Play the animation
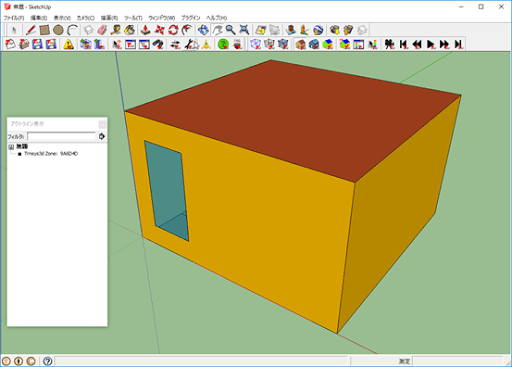512x367 pixels. (x=431, y=44)
